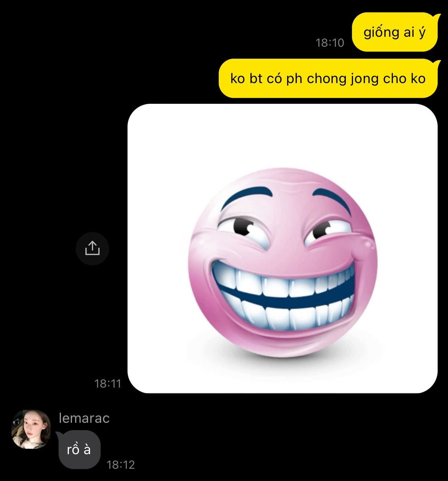
Task: Select the message "ko bt có ph chong jong cho ko"
Action: click(328, 79)
